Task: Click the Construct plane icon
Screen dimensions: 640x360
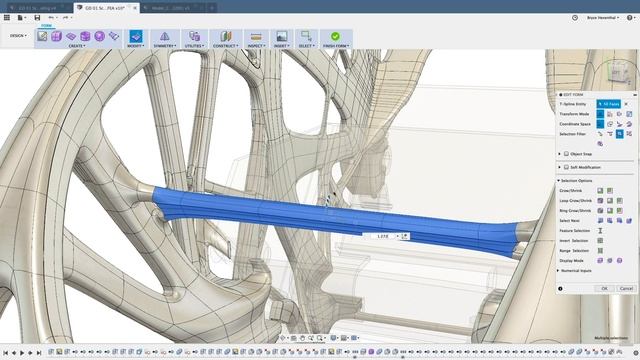Action: click(226, 36)
